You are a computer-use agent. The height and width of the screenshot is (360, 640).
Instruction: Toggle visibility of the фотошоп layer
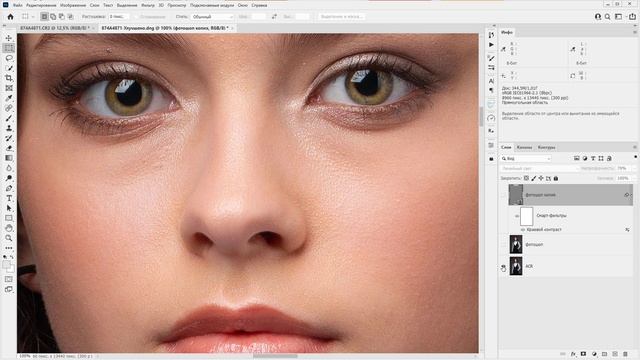coord(503,244)
